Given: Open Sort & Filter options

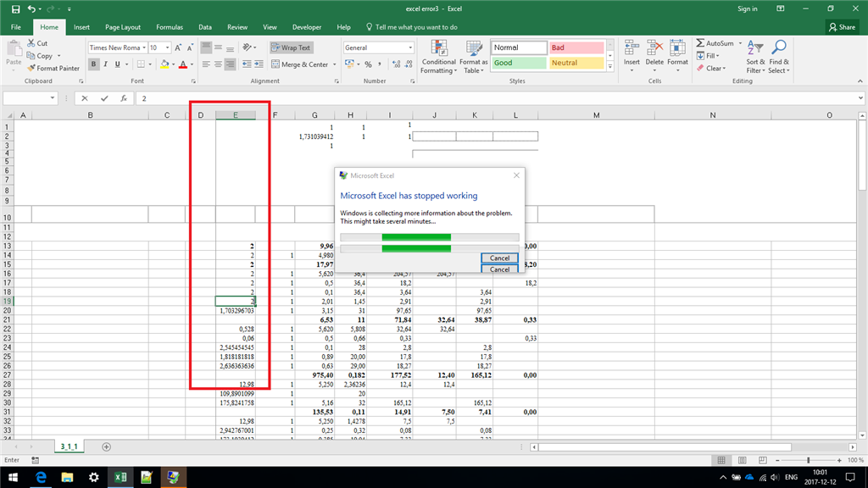Looking at the screenshot, I should click(x=755, y=57).
